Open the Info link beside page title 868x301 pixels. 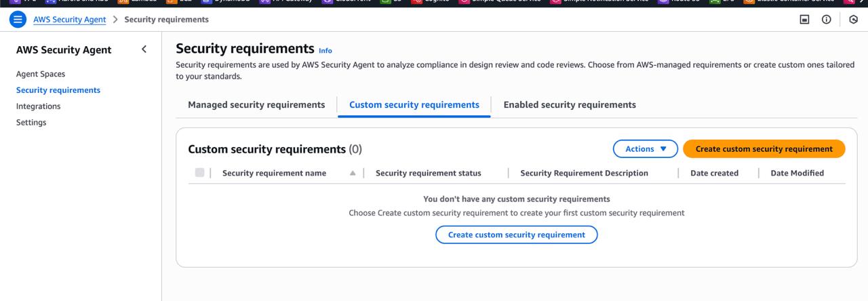point(325,51)
